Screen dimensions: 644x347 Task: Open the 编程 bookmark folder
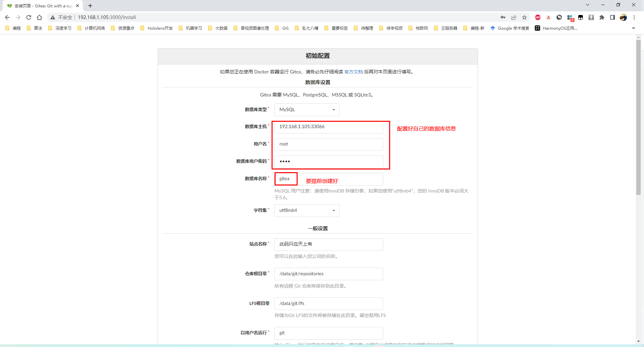[x=13, y=28]
